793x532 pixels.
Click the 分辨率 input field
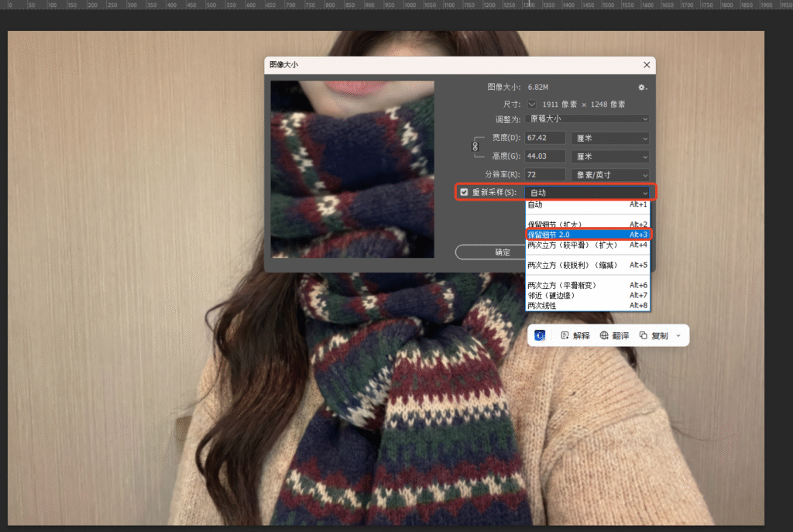coord(544,174)
